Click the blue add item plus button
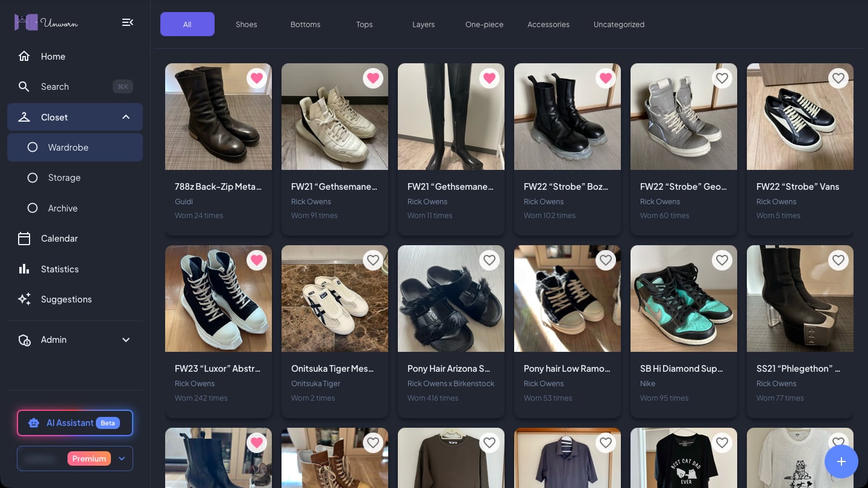Viewport: 868px width, 488px height. [x=841, y=461]
